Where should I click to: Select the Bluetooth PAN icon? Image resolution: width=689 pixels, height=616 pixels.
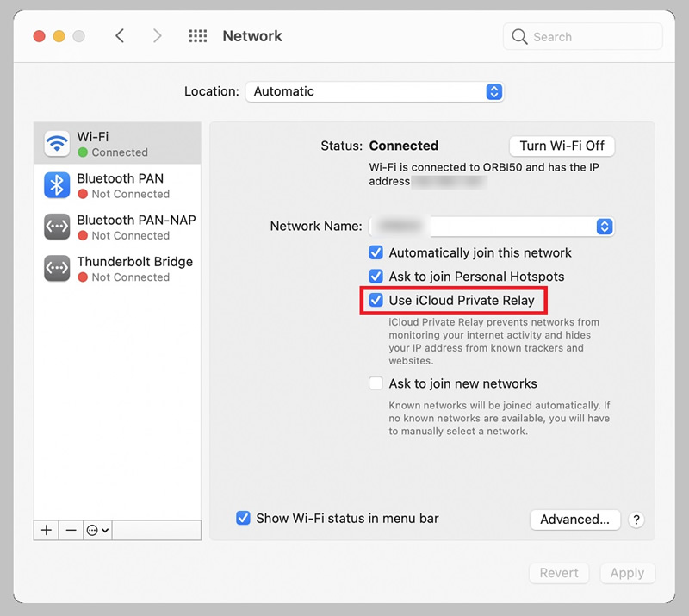click(x=57, y=185)
